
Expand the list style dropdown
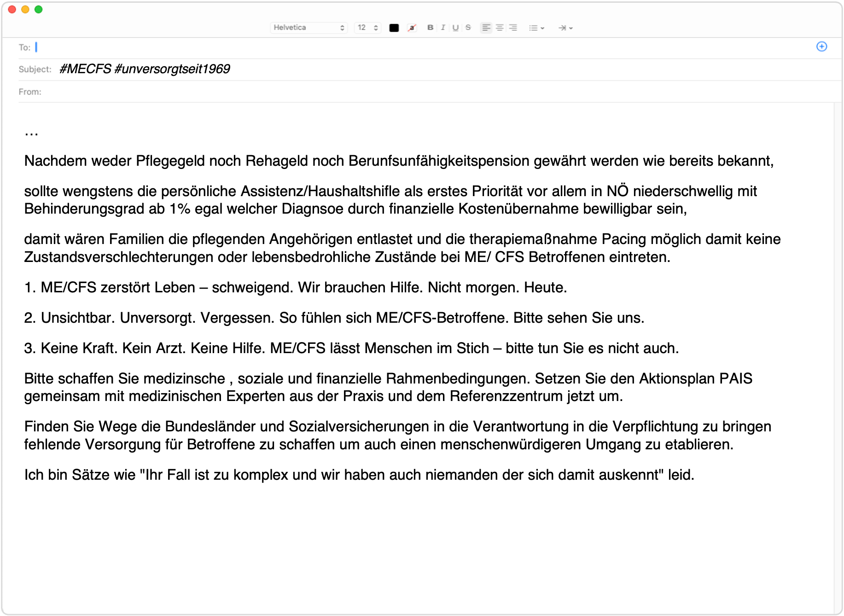(x=536, y=28)
